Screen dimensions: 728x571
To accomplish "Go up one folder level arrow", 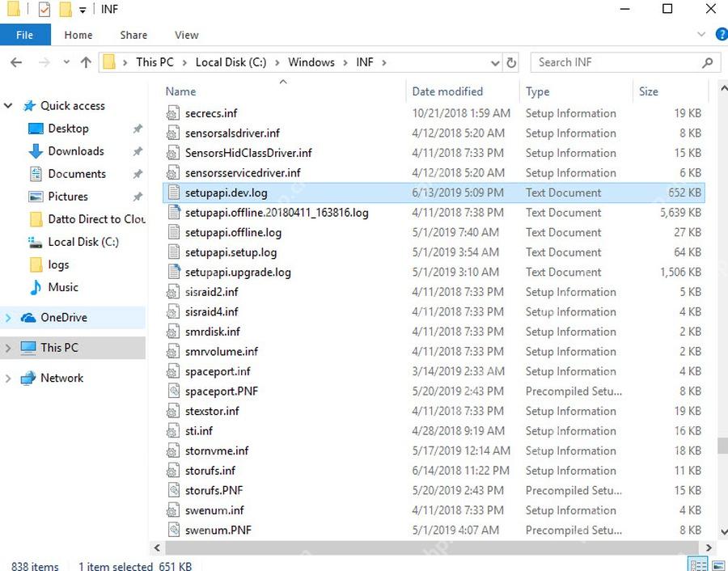I will tap(86, 62).
